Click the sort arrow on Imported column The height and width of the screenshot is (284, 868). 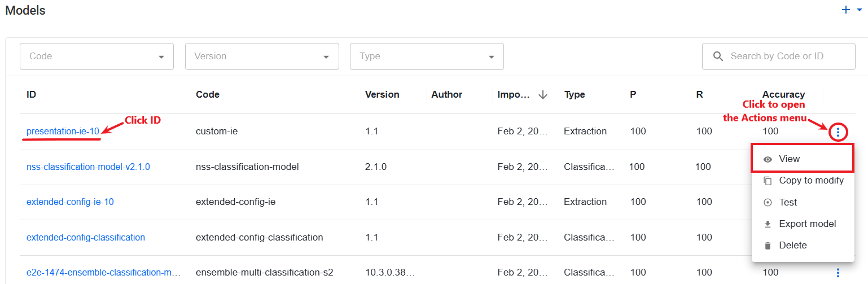point(543,95)
